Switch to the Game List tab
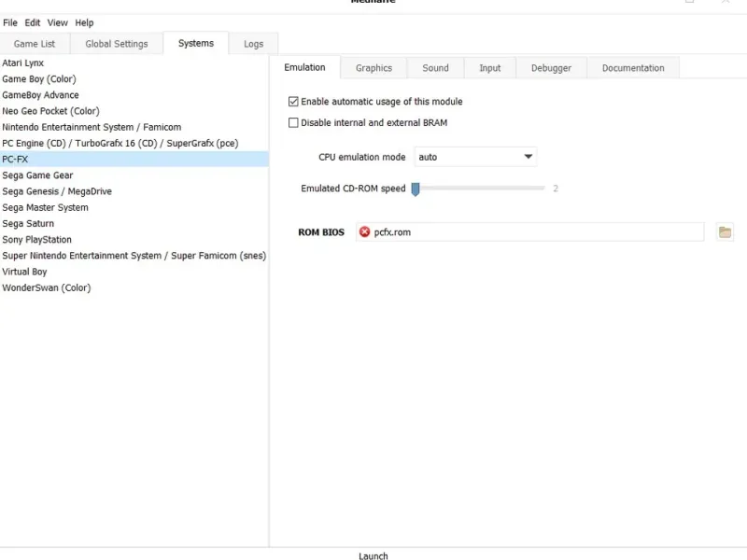 click(35, 44)
